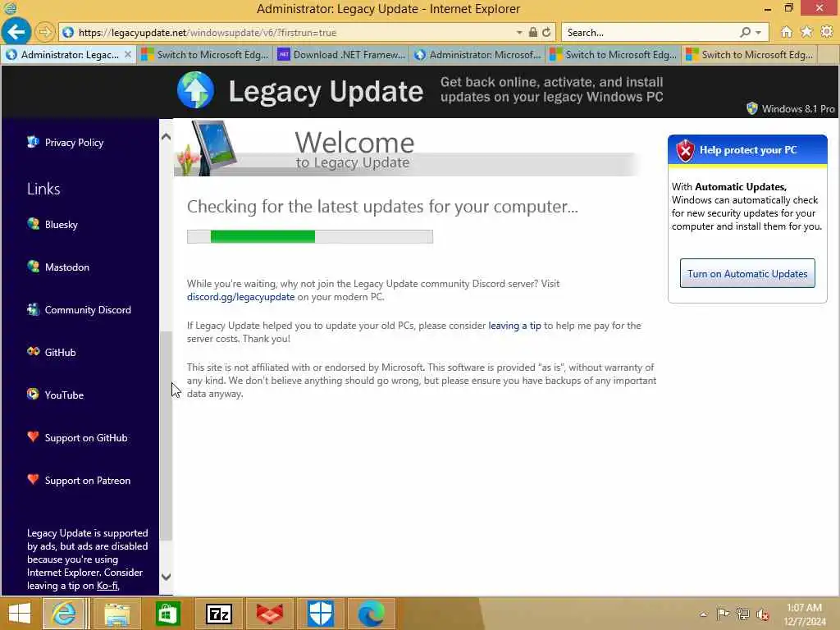This screenshot has width=840, height=630.
Task: Click Turn on Automatic Updates button
Action: [x=747, y=273]
